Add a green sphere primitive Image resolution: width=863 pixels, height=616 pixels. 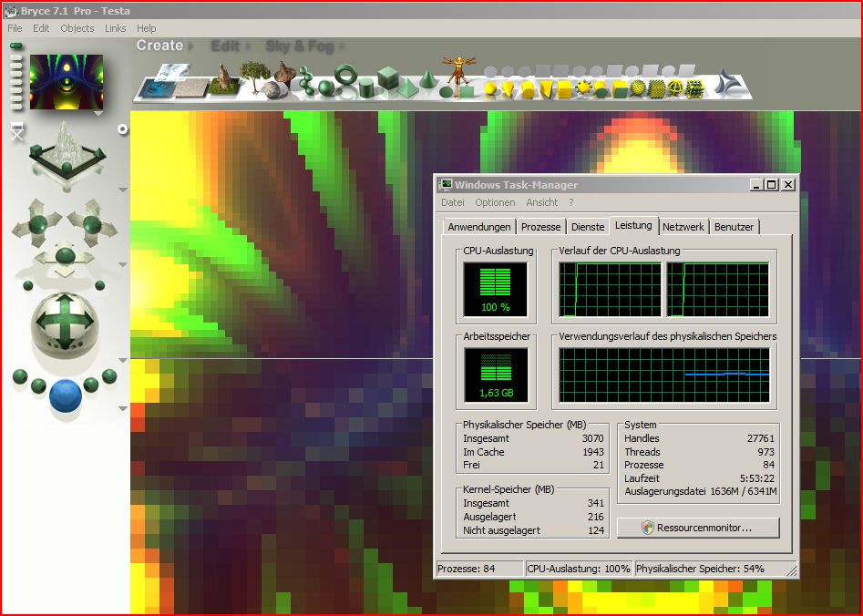[326, 88]
